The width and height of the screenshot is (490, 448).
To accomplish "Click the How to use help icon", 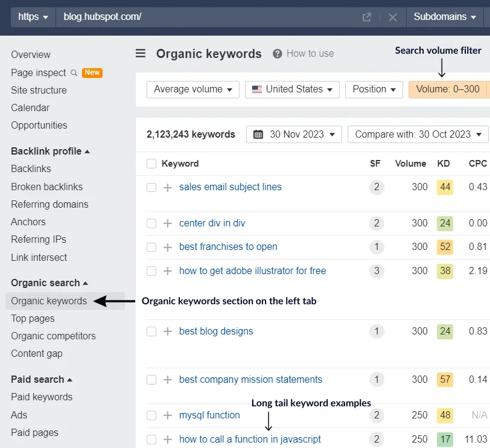I will [x=277, y=54].
